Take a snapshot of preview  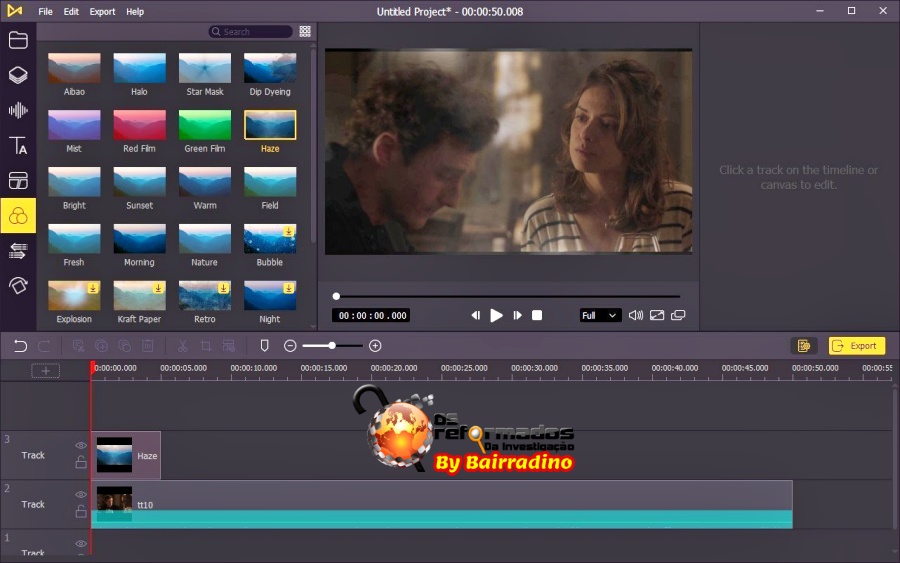(657, 315)
